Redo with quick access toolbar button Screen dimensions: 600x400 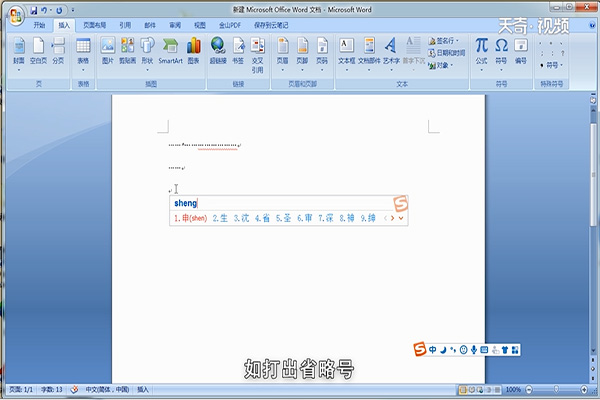(59, 10)
